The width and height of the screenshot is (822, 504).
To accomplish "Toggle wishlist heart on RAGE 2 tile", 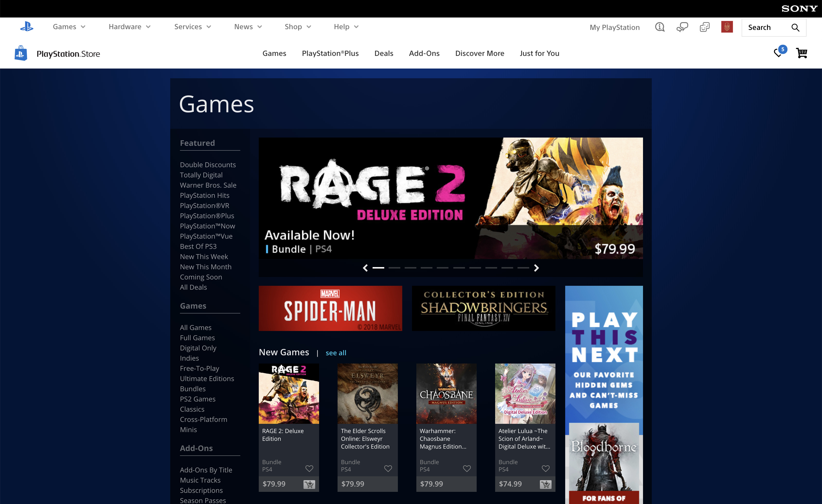I will [309, 468].
